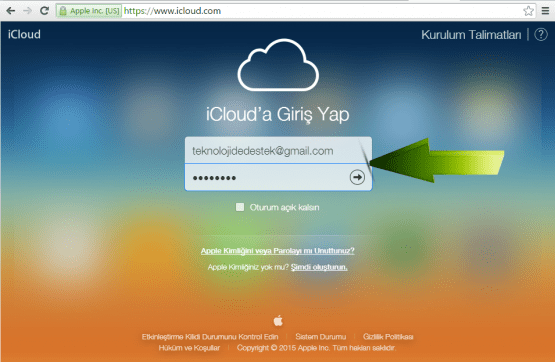
Task: Open Etkinleştirme Kilidi Durumunu Kontrol Edin
Action: pos(210,337)
